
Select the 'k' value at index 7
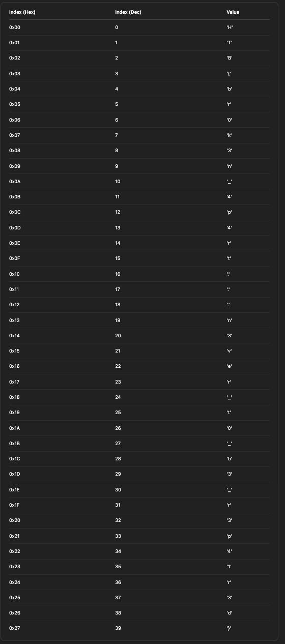(229, 135)
